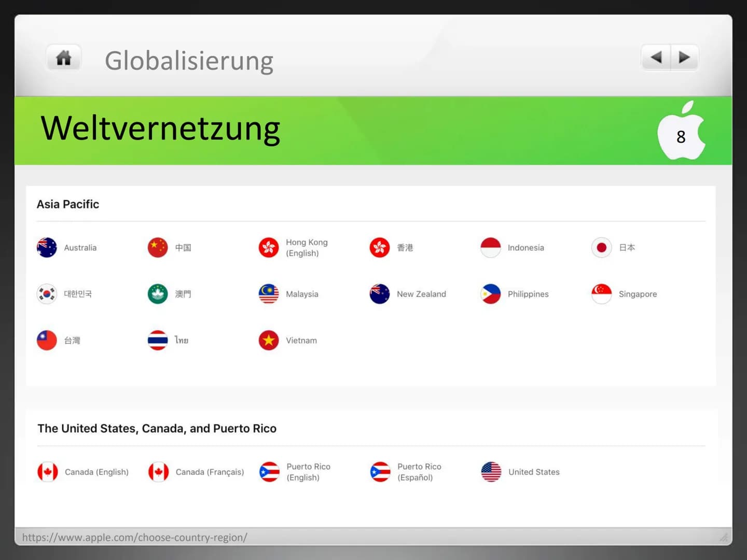Go to the home slide via house icon
This screenshot has height=560, width=747.
click(x=63, y=58)
